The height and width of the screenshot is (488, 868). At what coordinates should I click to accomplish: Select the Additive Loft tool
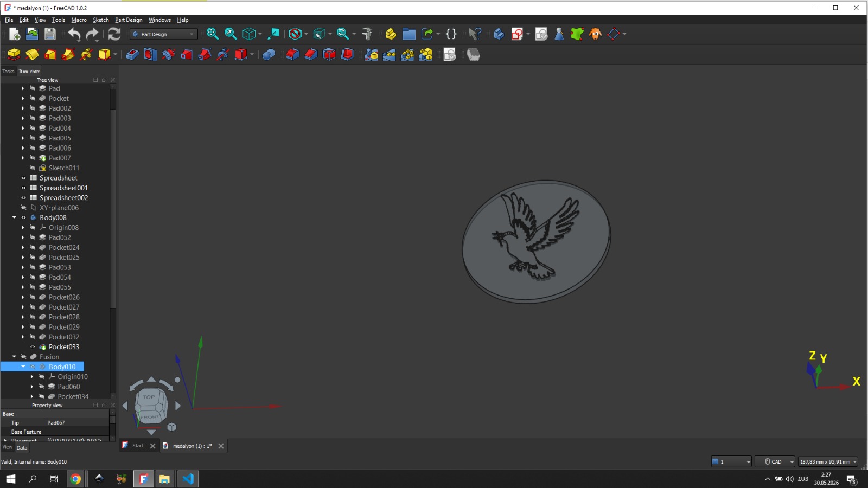[x=50, y=54]
